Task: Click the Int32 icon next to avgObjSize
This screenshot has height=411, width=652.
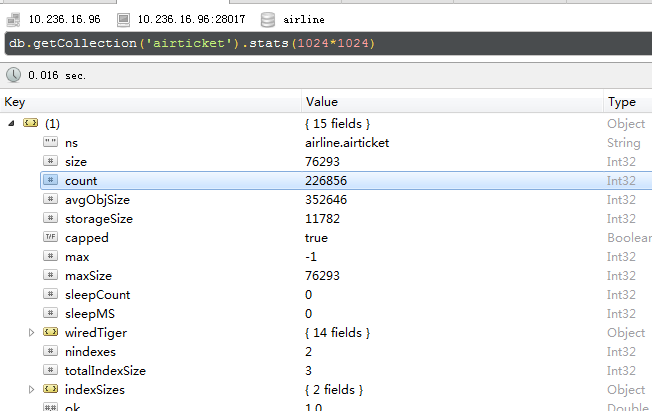Action: pyautogui.click(x=50, y=200)
